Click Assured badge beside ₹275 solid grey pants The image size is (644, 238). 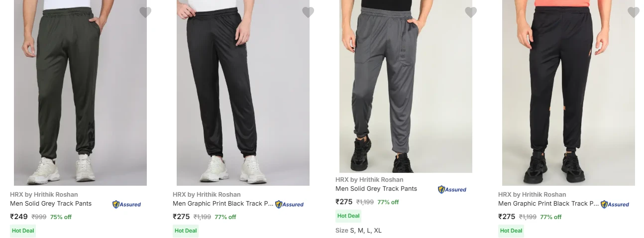pos(452,189)
